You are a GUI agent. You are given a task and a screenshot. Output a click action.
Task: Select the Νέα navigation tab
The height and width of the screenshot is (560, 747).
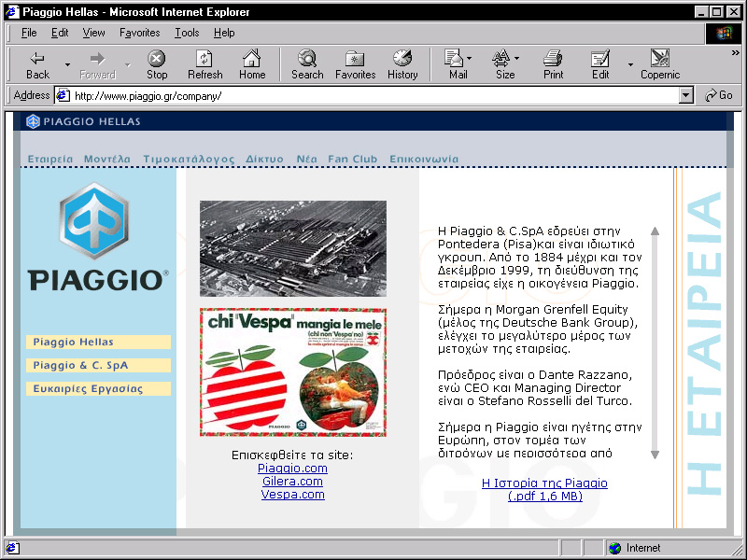(307, 159)
